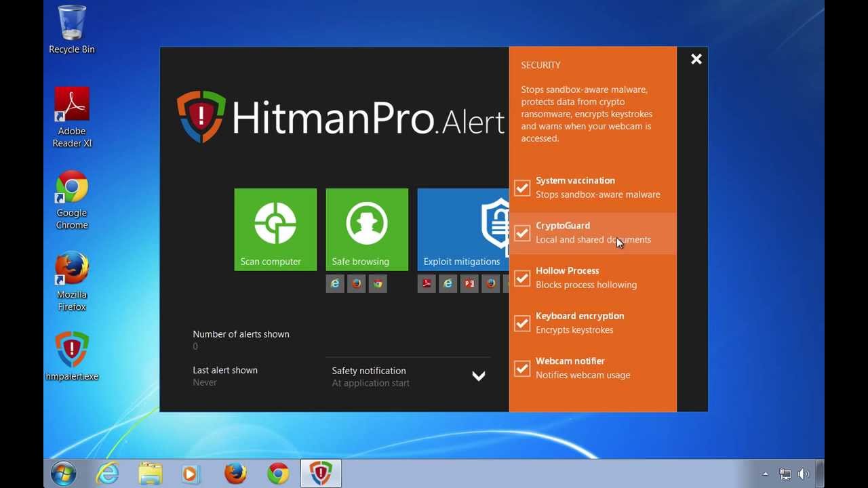Uncheck the Hollow Process checkbox
Viewport: 868px width, 488px height.
(x=522, y=278)
